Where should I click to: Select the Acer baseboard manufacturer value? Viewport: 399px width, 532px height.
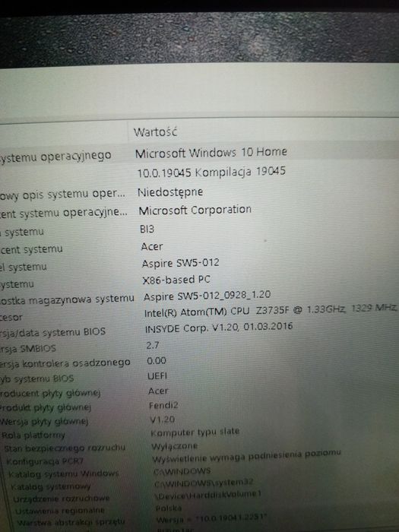point(158,391)
